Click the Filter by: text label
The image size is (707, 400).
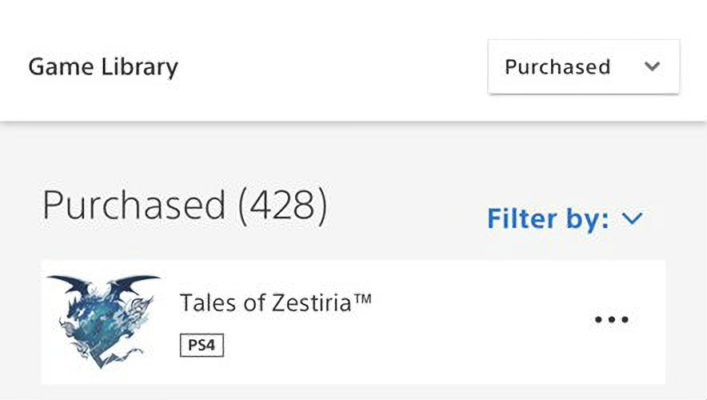coord(547,218)
